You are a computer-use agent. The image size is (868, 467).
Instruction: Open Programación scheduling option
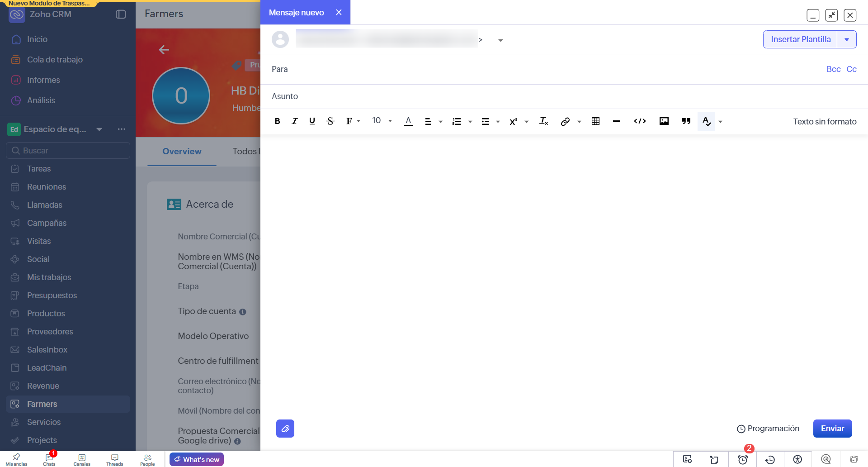click(768, 429)
